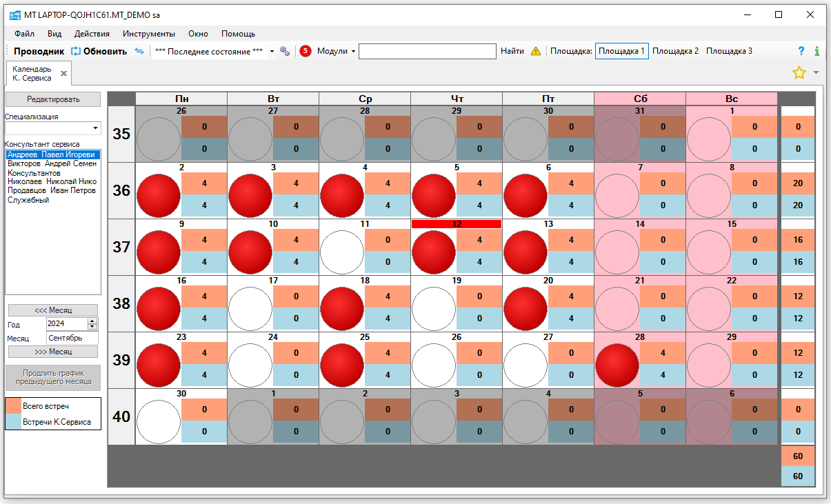Viewport: 831px width, 504px height.
Task: Click the orange Всего встреч legend swatch
Action: click(14, 406)
